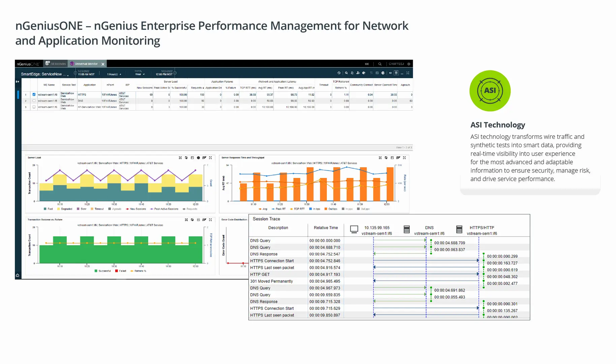Screen dimensions: 616x364
Task: Click Server Response Time chart first toolbar icon
Action: (x=380, y=158)
